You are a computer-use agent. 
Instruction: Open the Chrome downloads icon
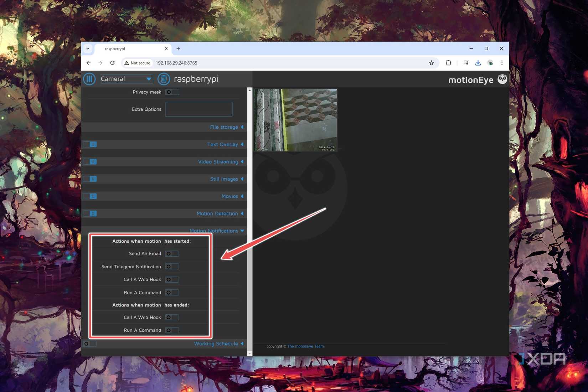point(478,63)
